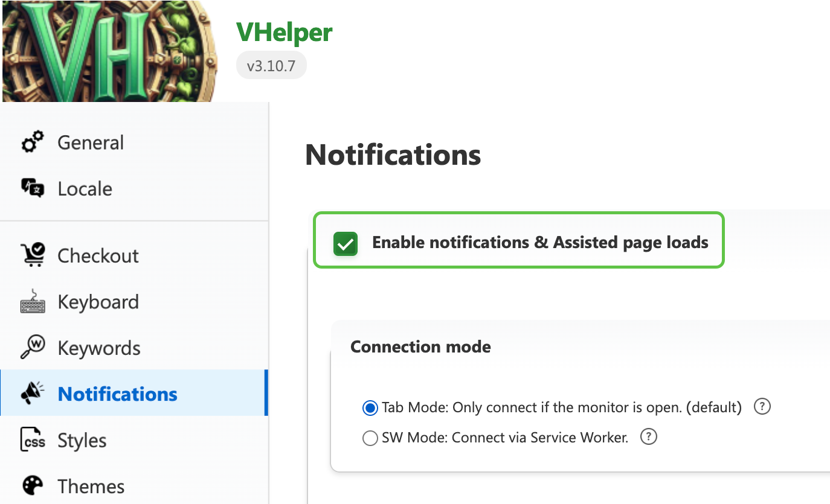The width and height of the screenshot is (830, 504).
Task: Click the Themes palette icon
Action: 33,486
